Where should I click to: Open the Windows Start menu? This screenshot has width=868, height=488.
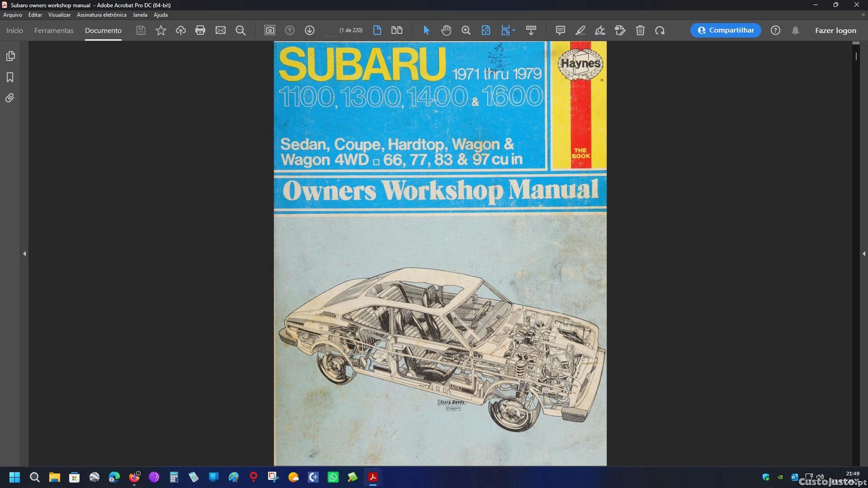pos(14,477)
